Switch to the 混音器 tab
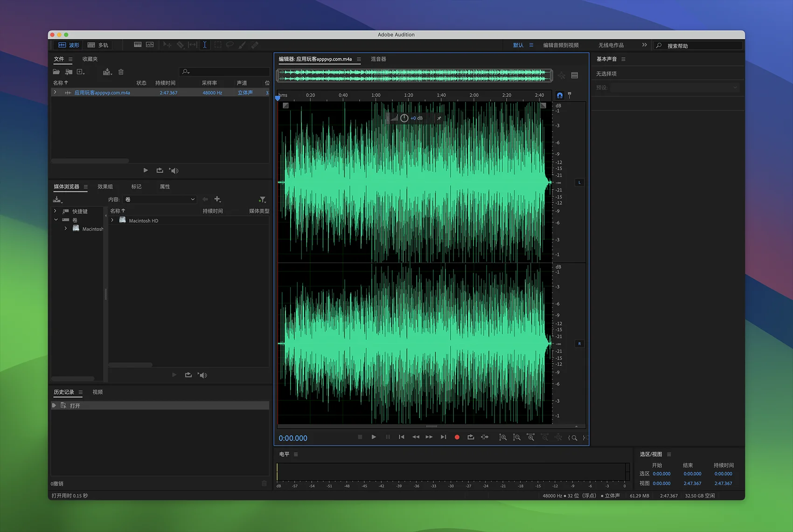793x532 pixels. click(x=378, y=59)
